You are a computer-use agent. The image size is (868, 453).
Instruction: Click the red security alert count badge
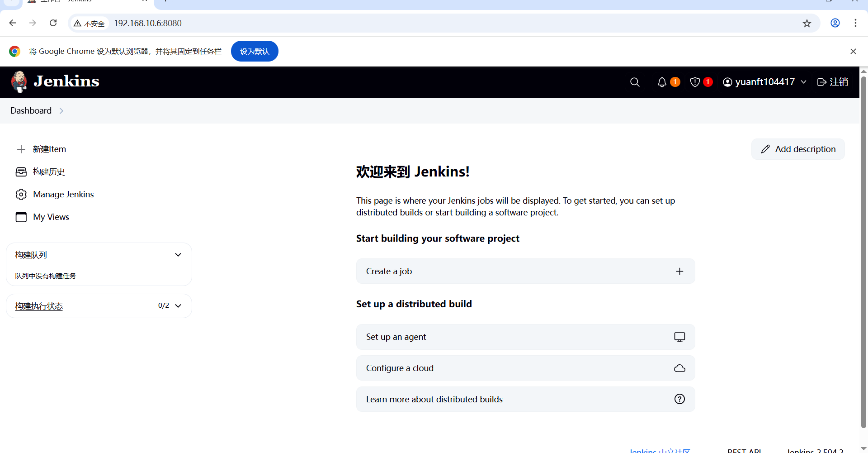click(x=708, y=82)
